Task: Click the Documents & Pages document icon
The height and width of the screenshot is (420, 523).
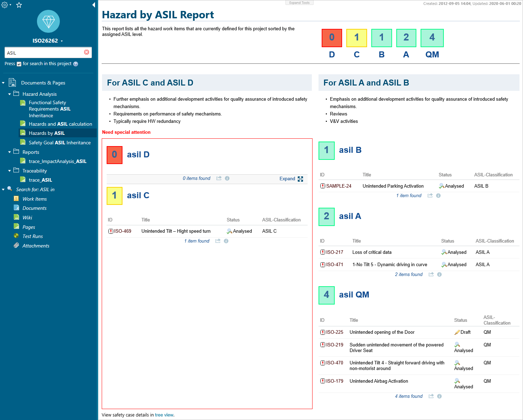Action: point(12,82)
